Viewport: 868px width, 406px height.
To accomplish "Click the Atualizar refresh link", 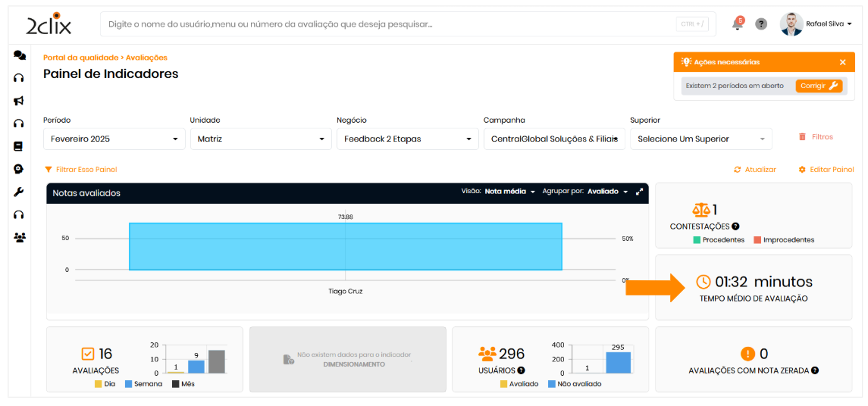I will 755,170.
